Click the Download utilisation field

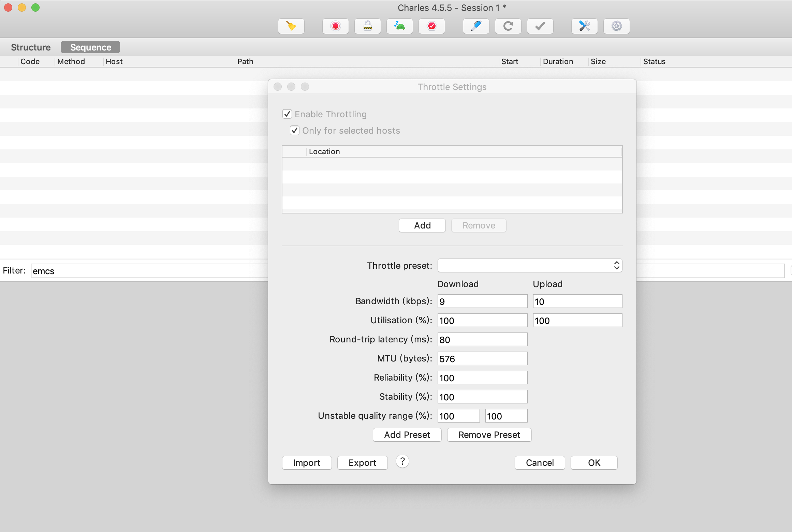[482, 320]
